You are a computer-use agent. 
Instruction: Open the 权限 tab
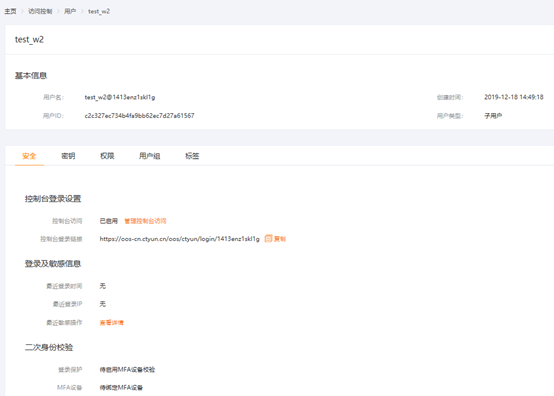(107, 156)
